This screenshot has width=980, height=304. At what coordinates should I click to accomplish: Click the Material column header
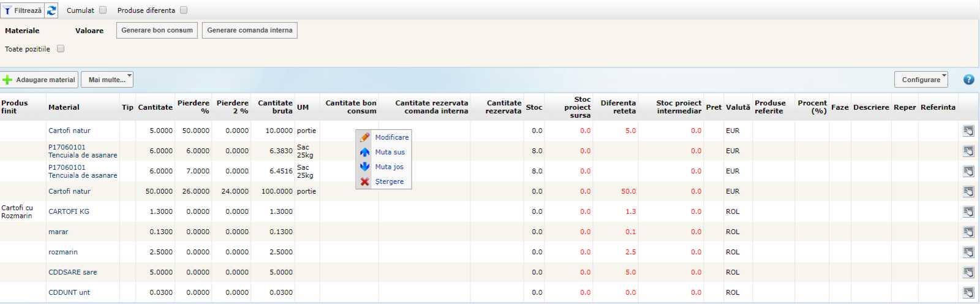point(64,107)
